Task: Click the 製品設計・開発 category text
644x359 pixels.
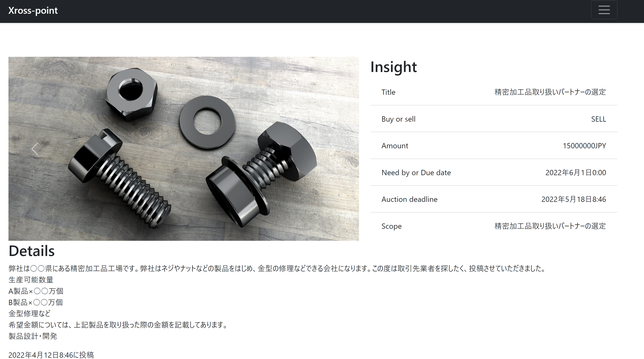Action: tap(33, 336)
